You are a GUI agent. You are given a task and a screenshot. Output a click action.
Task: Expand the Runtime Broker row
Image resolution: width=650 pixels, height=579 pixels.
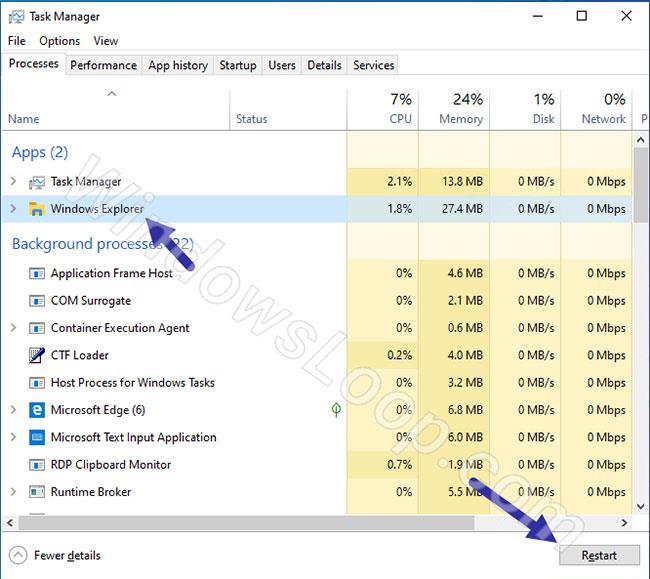coord(13,492)
